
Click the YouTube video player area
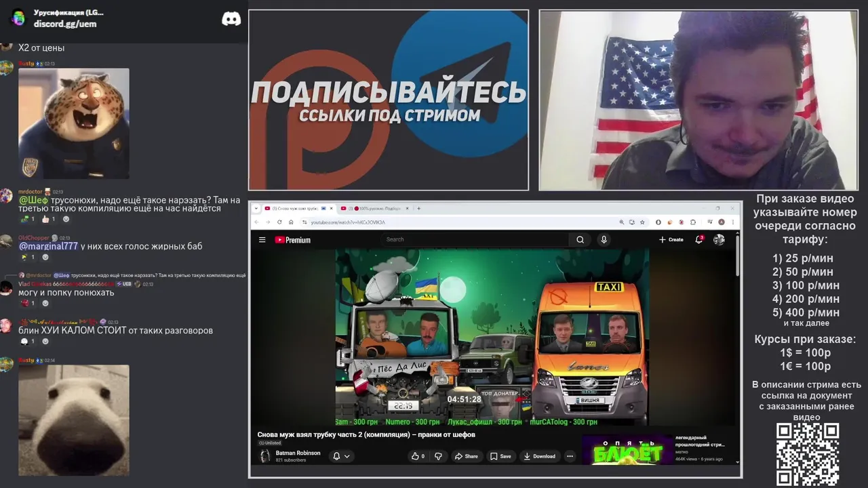tap(493, 337)
